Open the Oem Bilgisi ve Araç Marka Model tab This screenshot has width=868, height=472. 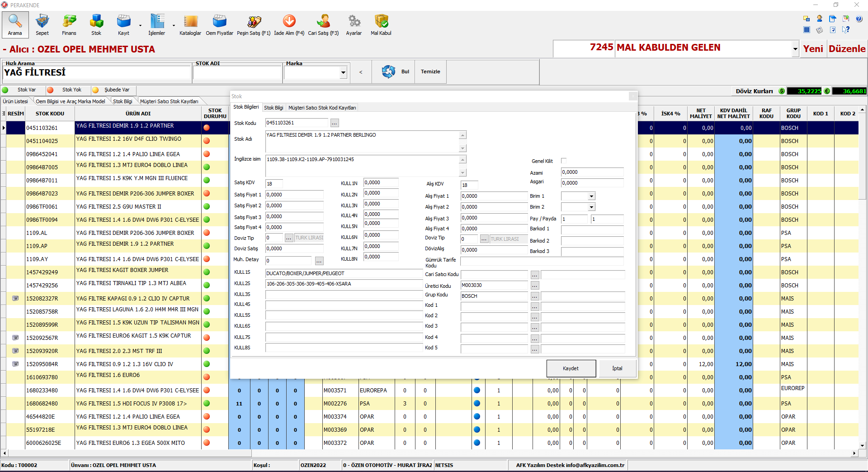click(71, 101)
